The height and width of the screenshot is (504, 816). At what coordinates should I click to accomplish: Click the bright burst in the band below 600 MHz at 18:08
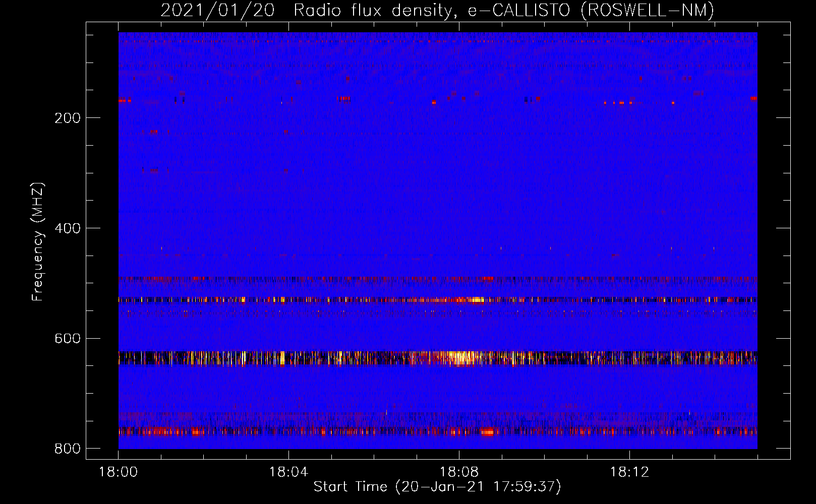[x=461, y=358]
